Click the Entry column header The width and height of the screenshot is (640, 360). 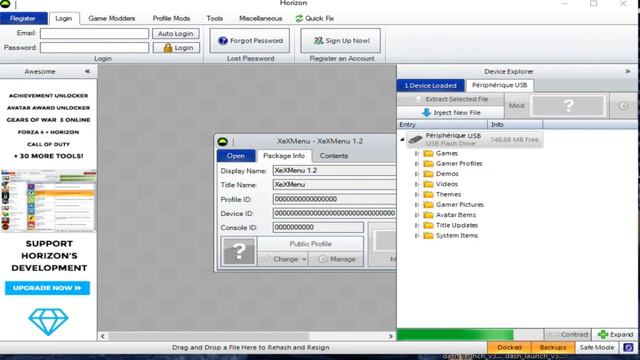(442, 124)
